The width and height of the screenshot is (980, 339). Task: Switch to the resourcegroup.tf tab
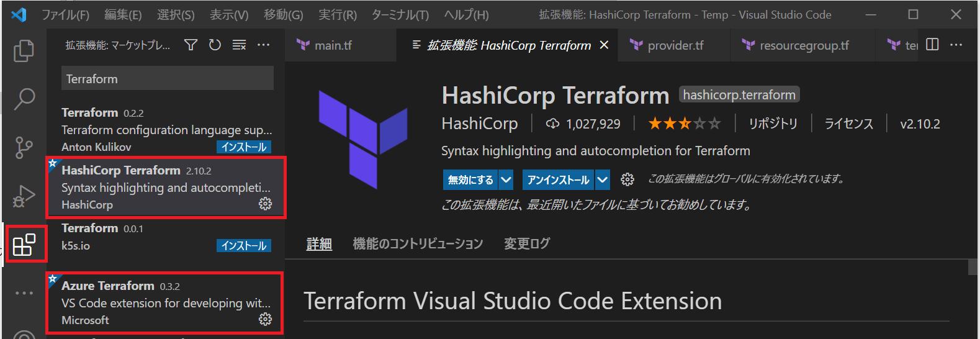coord(803,45)
